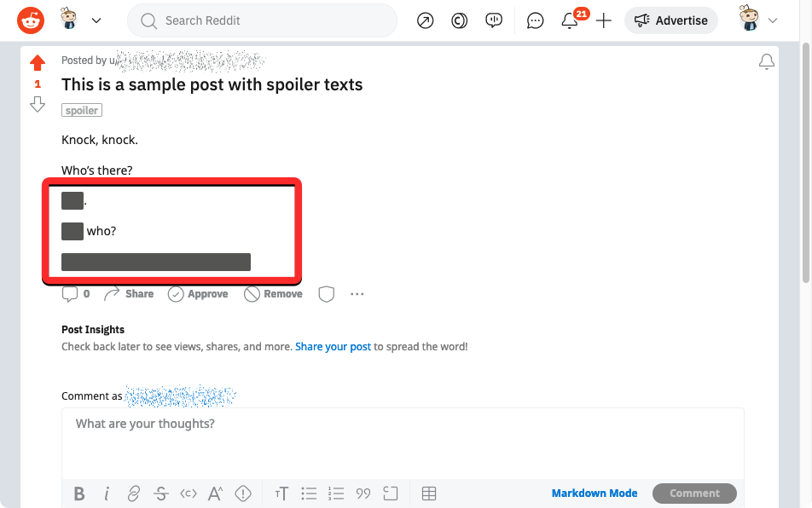Toggle strikethrough formatting
Image resolution: width=812 pixels, height=508 pixels.
[x=161, y=494]
